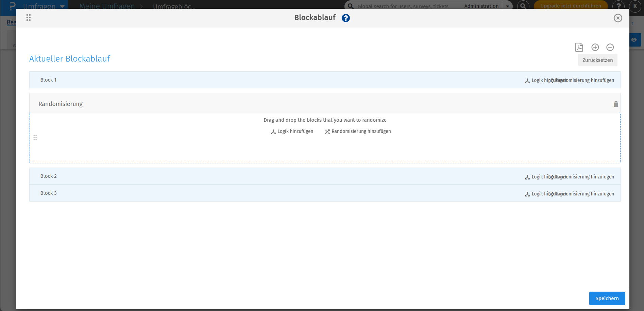Open the Blockablauf help icon

click(x=345, y=18)
